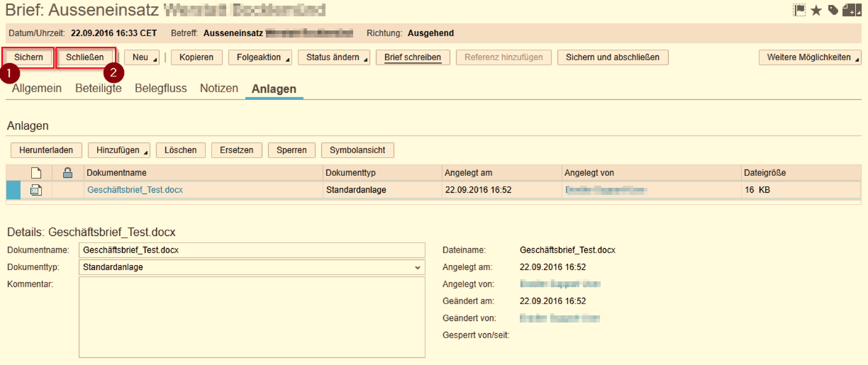The height and width of the screenshot is (365, 868).
Task: Click the Sichern button
Action: click(28, 57)
